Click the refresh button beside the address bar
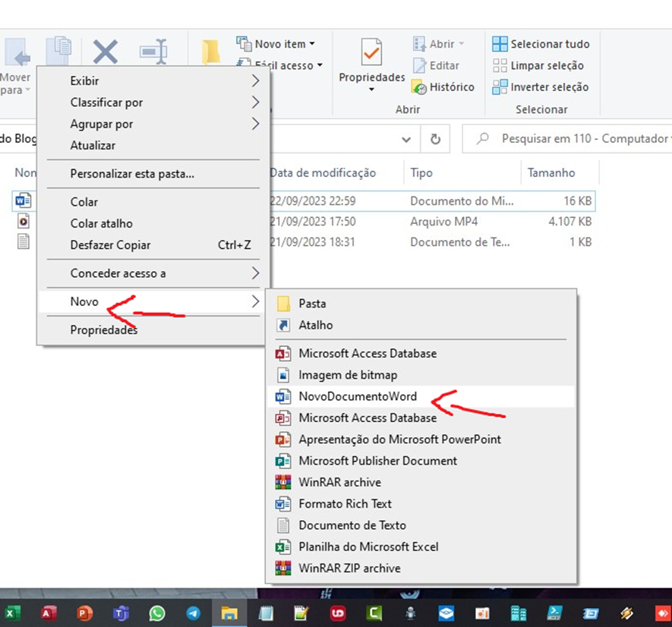Viewport: 672px width, 627px height. click(x=435, y=139)
